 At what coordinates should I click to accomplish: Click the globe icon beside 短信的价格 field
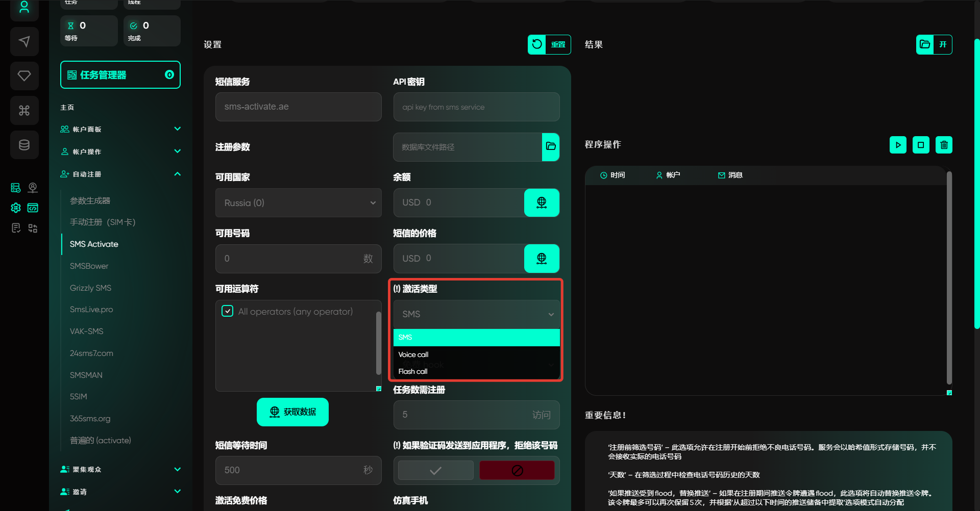pos(542,259)
